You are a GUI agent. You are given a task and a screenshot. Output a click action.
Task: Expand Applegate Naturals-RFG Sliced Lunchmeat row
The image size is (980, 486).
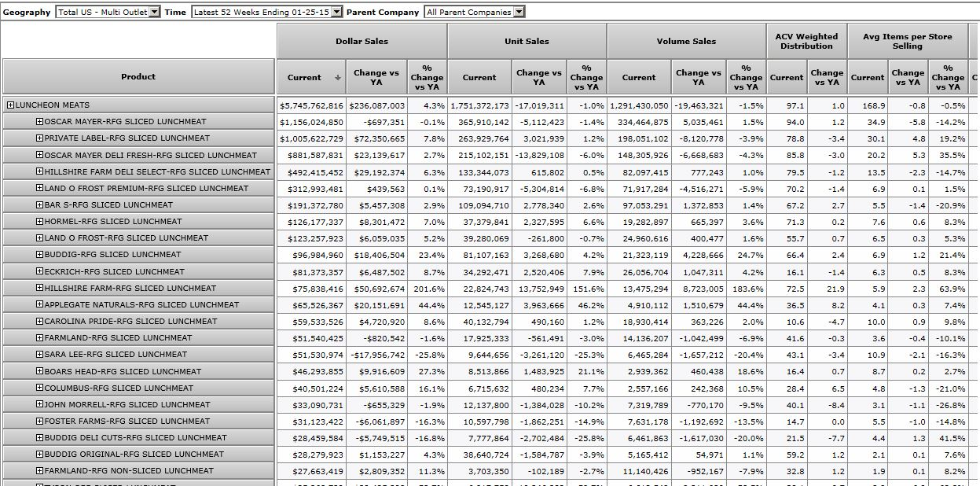click(x=39, y=305)
